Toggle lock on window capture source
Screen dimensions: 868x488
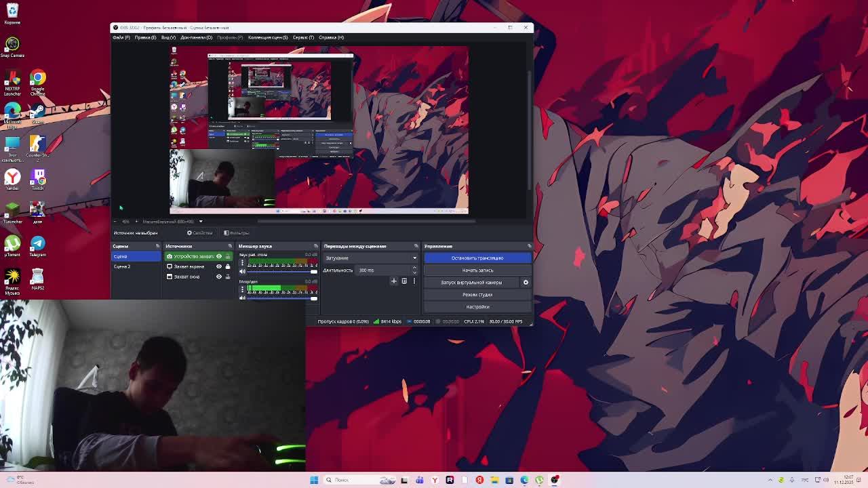(228, 277)
